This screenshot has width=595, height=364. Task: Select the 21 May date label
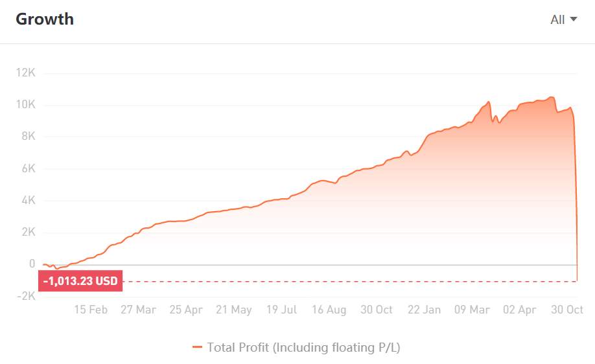point(234,310)
